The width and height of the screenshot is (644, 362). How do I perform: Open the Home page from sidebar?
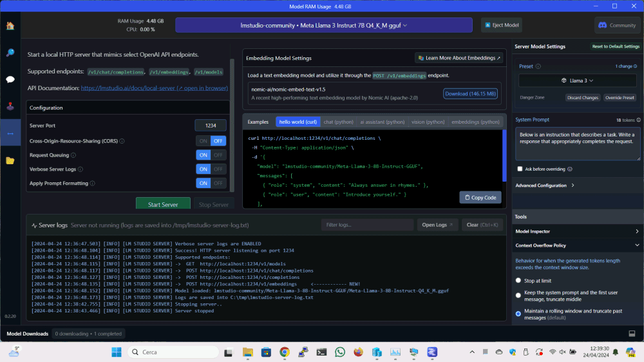click(x=10, y=26)
